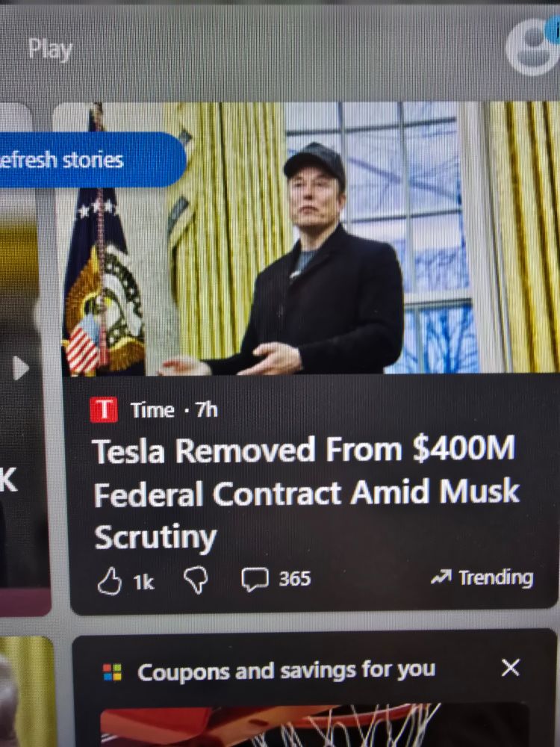Open comments via the speech bubble icon
560x747 pixels.
(x=255, y=580)
